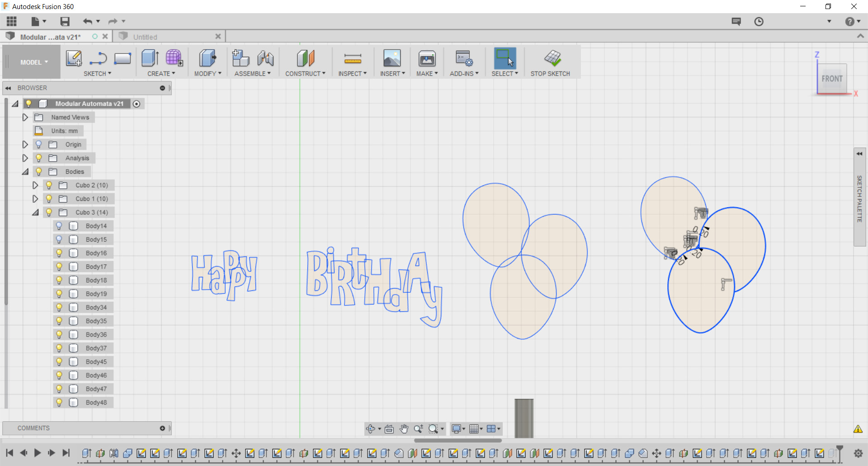Collapse the Cubo 3 (14) group

pos(35,212)
